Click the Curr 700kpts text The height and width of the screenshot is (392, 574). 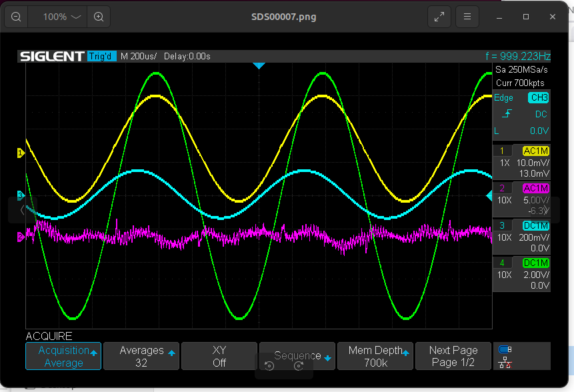coord(520,83)
